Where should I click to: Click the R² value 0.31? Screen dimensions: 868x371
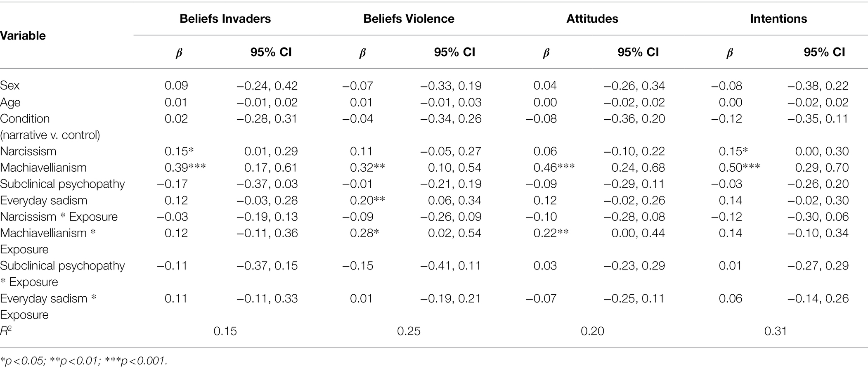776,331
